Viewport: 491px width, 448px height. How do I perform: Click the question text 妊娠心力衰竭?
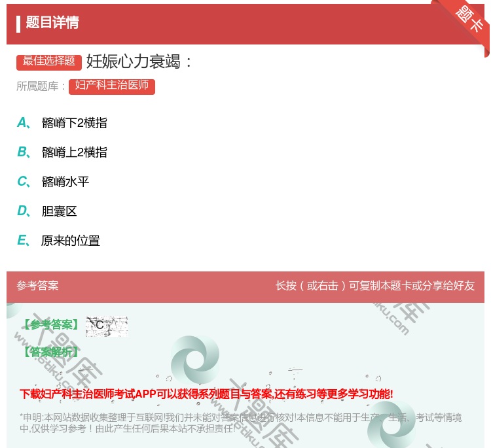[x=139, y=61]
